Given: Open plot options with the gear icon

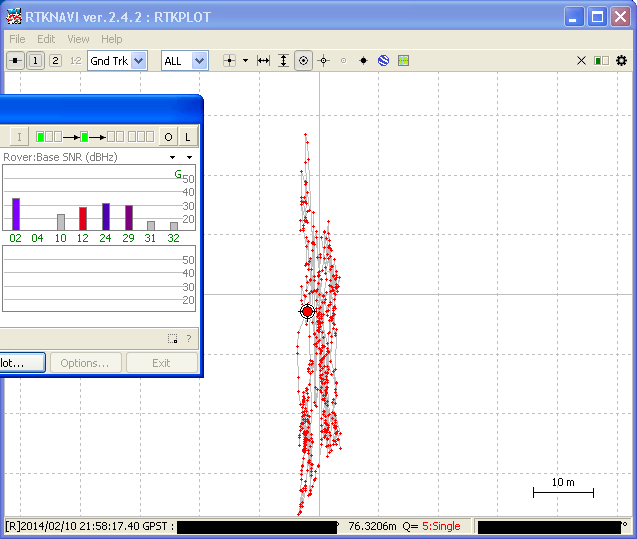Looking at the screenshot, I should (621, 61).
